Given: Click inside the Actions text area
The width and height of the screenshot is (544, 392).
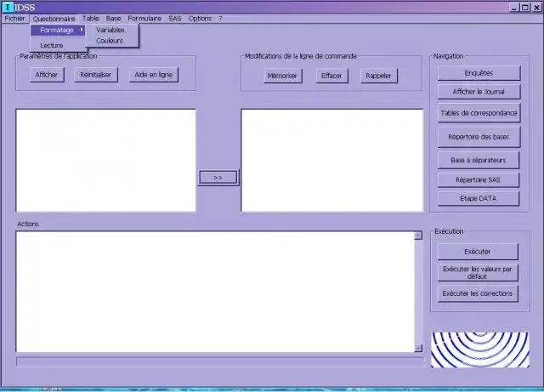Looking at the screenshot, I should 215,292.
